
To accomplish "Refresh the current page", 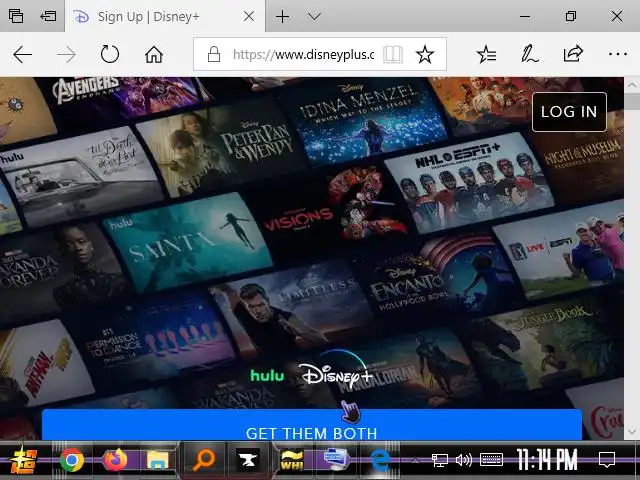I will pos(110,54).
